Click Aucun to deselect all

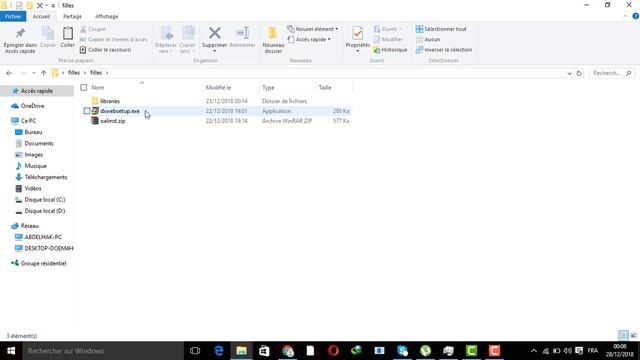428,40
